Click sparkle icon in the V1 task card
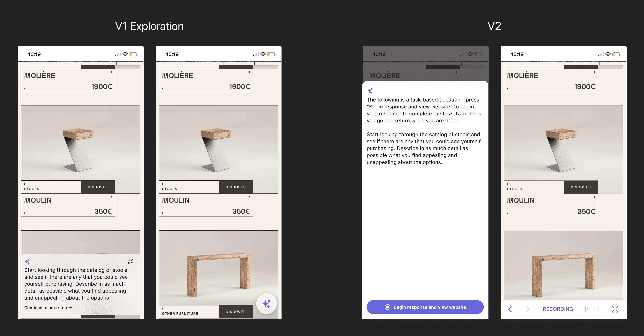Screen dimensions: 644x336 [x=27, y=262]
